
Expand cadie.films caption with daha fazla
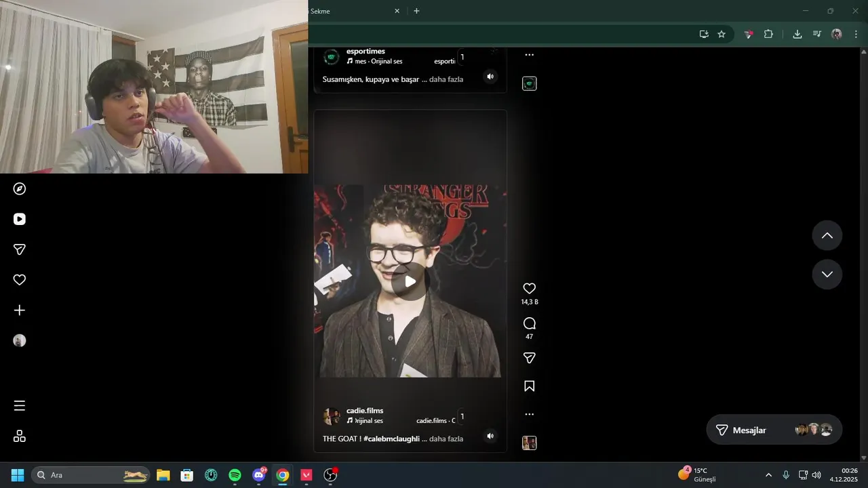(x=446, y=439)
